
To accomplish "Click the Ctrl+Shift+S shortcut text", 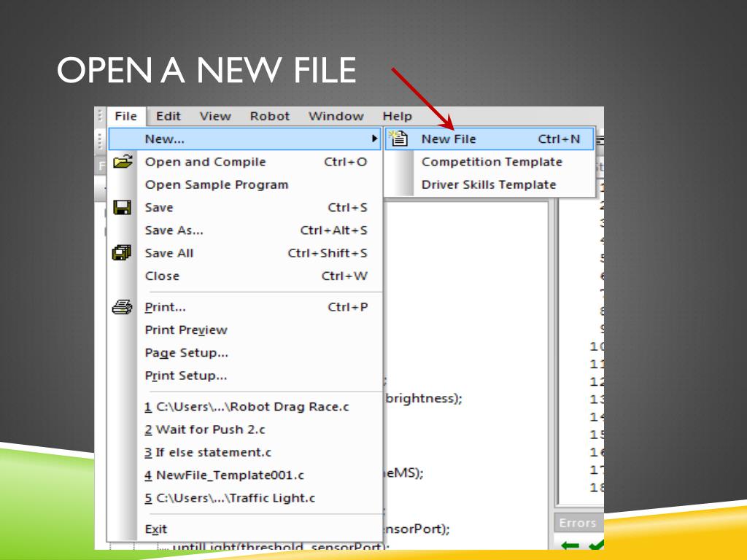I will pos(328,253).
